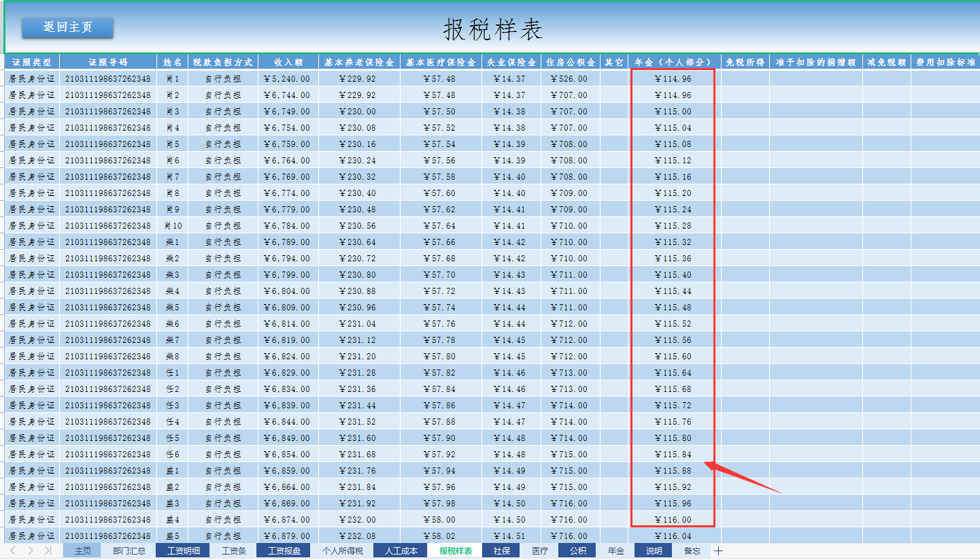Open the 公积 worksheet
980x560 pixels.
[576, 550]
